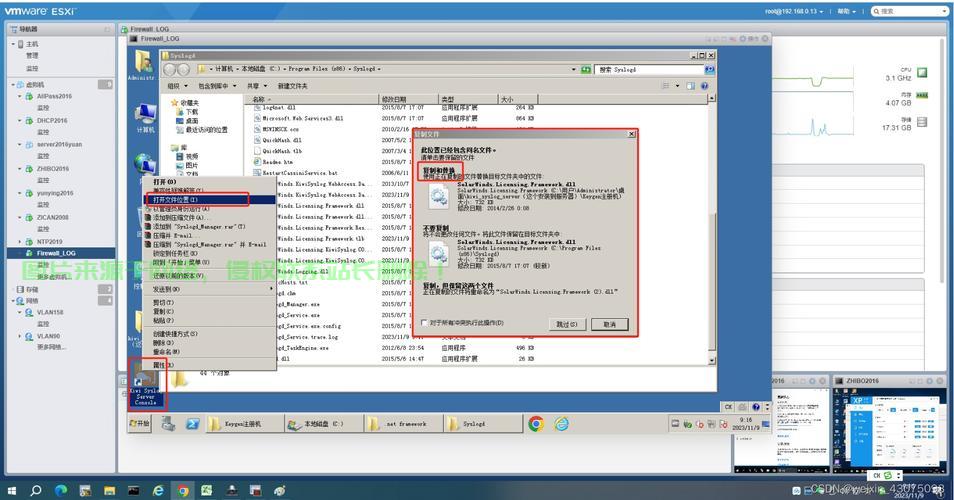Viewport: 954px width, 500px height.
Task: Select ZHIBO2016 virtual machine in navigator
Action: click(52, 168)
